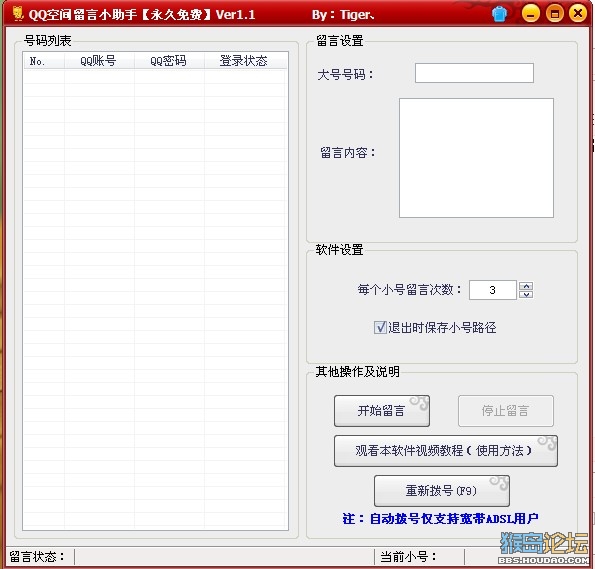Click the 留言状态 status bar label

click(x=37, y=557)
